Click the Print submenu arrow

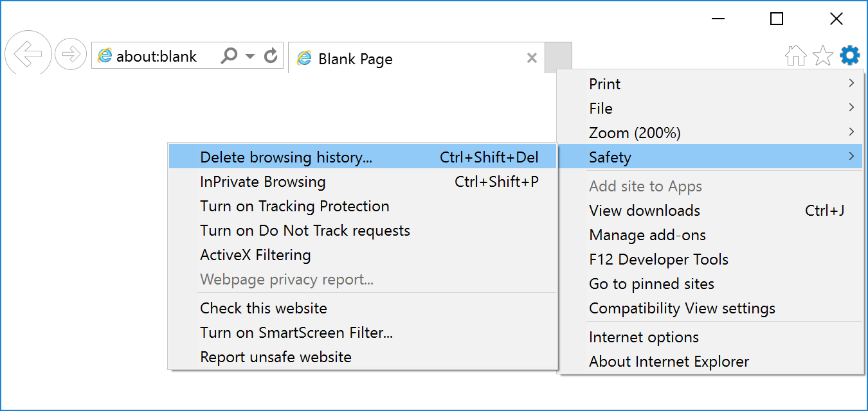851,83
